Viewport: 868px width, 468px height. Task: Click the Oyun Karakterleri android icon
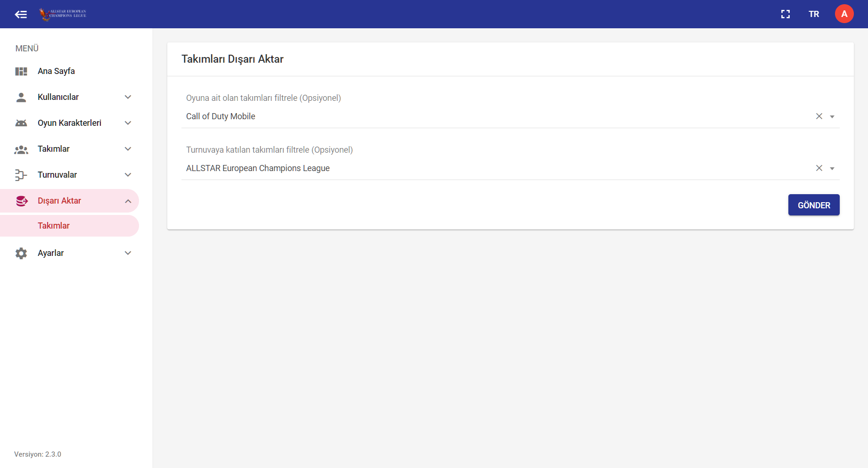pyautogui.click(x=21, y=123)
